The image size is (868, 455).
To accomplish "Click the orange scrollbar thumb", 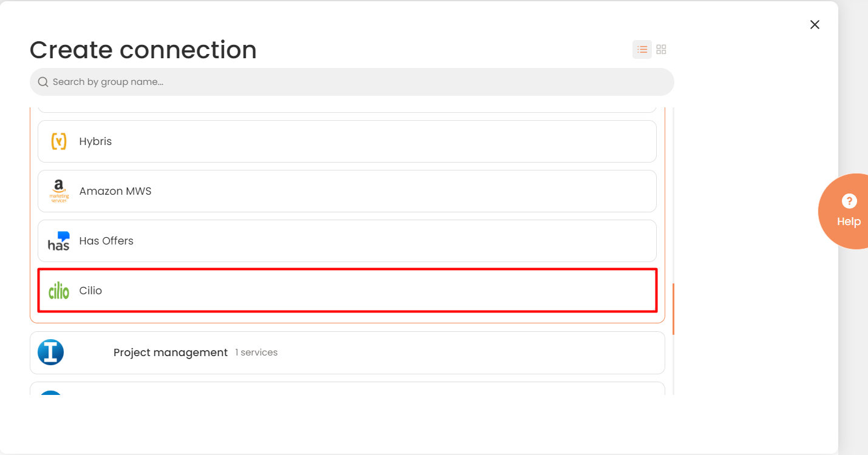I will 673,308.
